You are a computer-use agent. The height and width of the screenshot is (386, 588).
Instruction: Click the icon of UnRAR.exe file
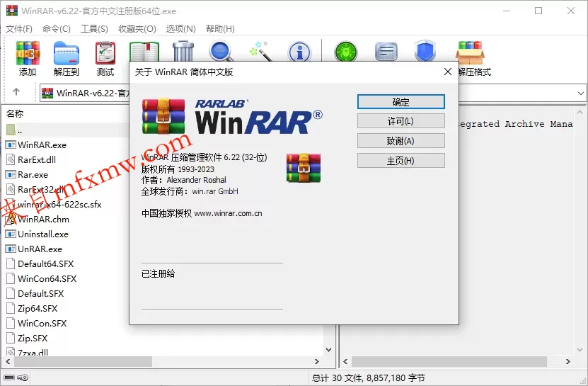tap(11, 249)
